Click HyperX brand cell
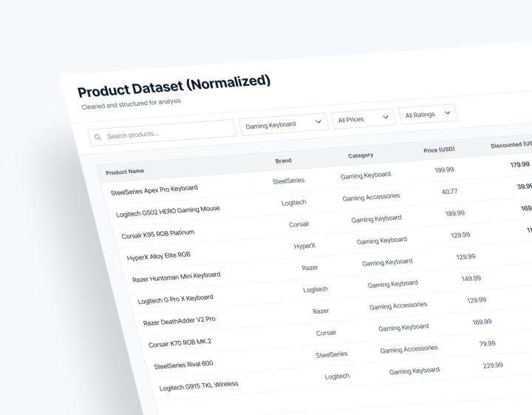Viewport: 532px width, 415px height. point(304,246)
